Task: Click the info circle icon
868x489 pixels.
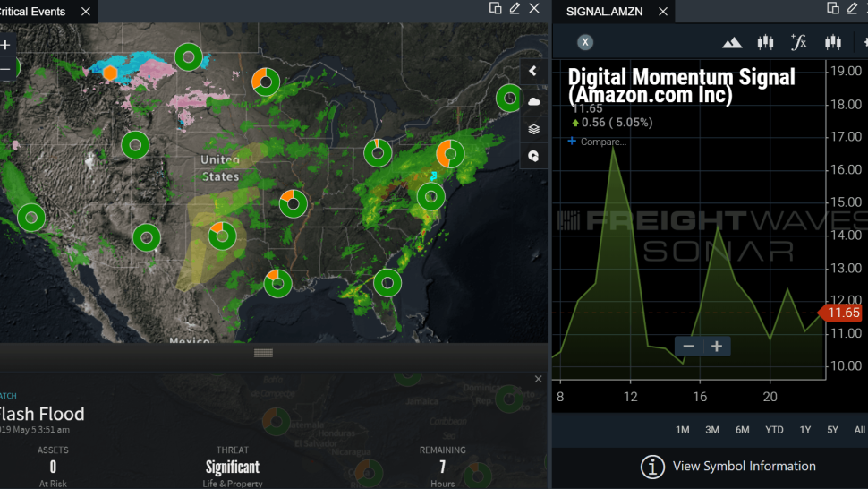Action: click(x=652, y=467)
